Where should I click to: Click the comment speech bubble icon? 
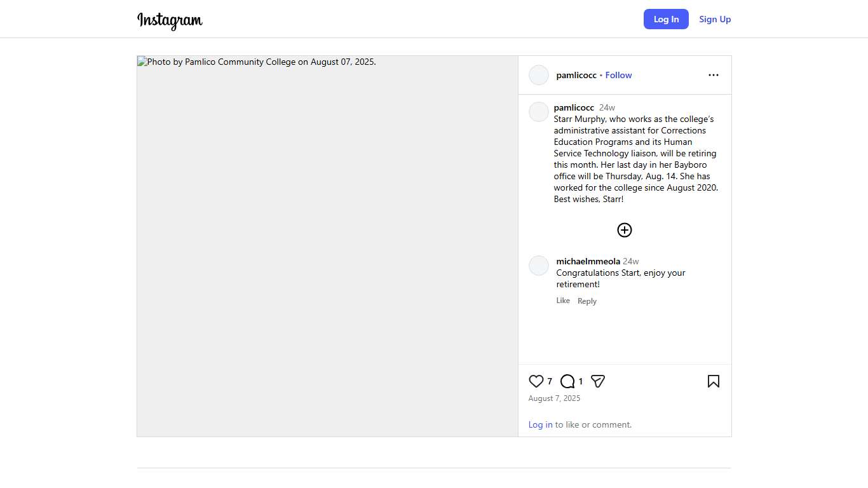coord(567,381)
